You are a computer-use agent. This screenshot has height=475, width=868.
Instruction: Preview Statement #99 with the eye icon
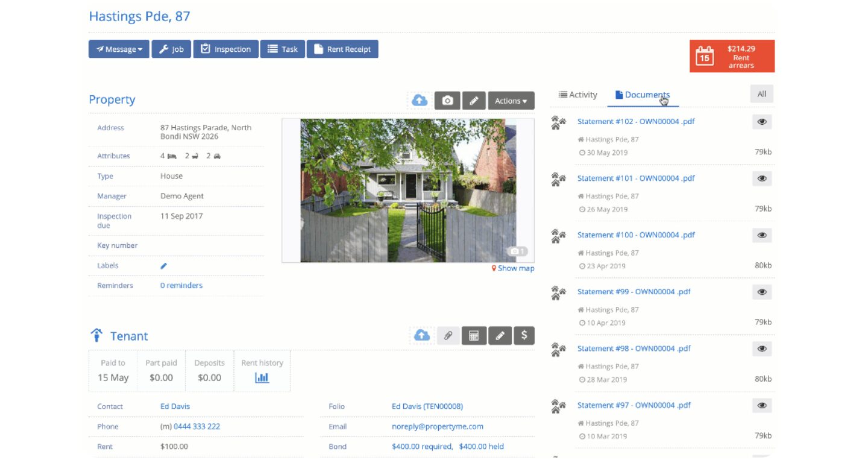pyautogui.click(x=762, y=292)
